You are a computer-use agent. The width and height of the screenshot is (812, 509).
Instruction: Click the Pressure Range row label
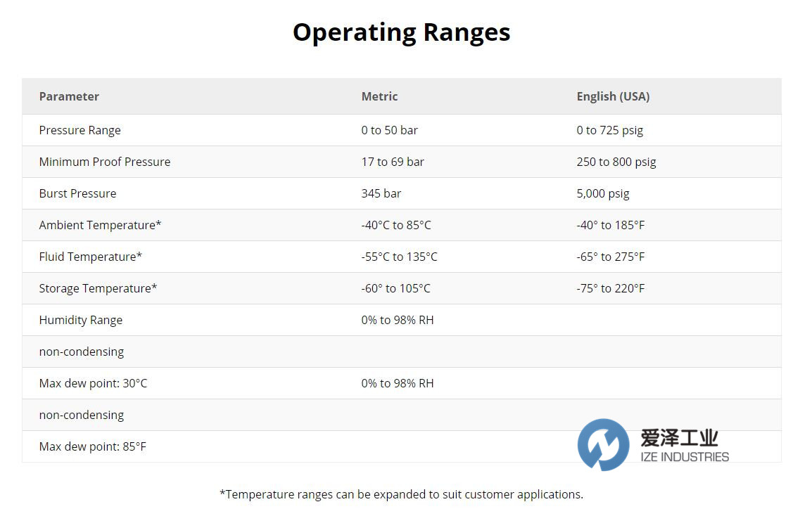point(80,130)
